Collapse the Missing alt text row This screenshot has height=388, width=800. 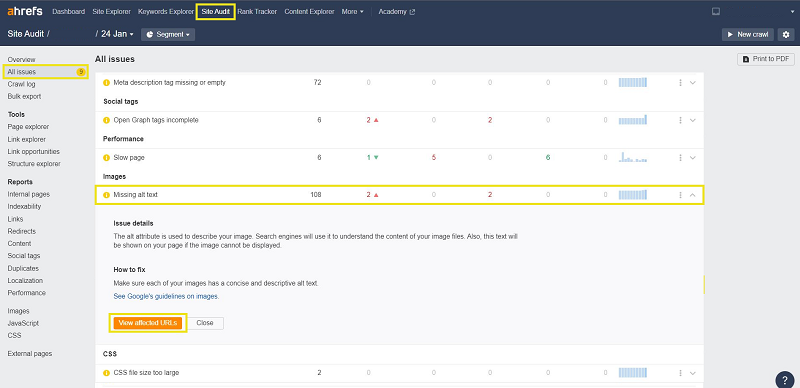click(x=693, y=195)
